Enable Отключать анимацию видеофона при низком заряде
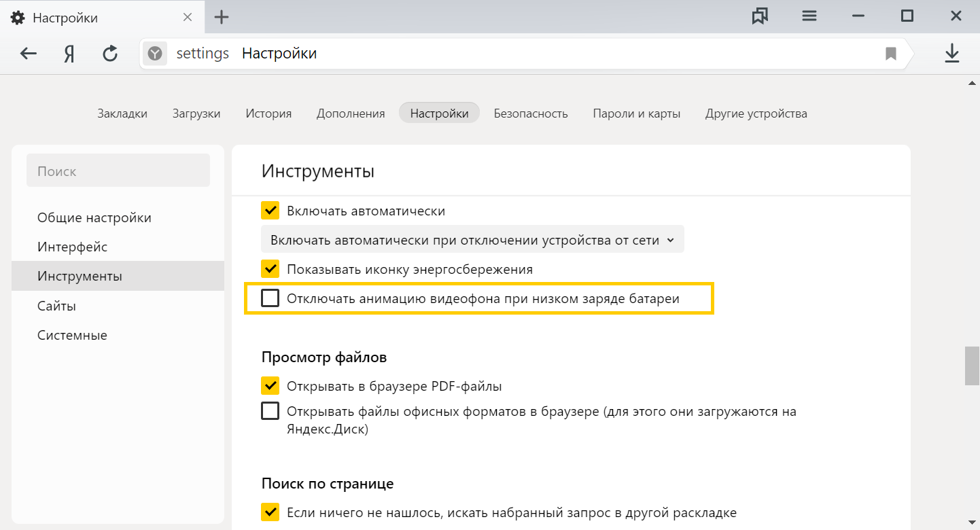Viewport: 980px width, 530px height. pyautogui.click(x=270, y=298)
